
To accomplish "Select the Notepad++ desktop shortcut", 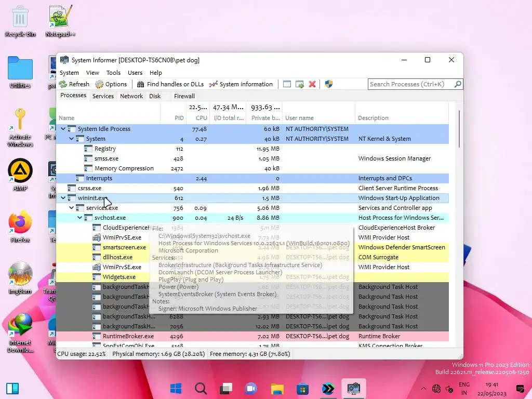I will [x=60, y=21].
